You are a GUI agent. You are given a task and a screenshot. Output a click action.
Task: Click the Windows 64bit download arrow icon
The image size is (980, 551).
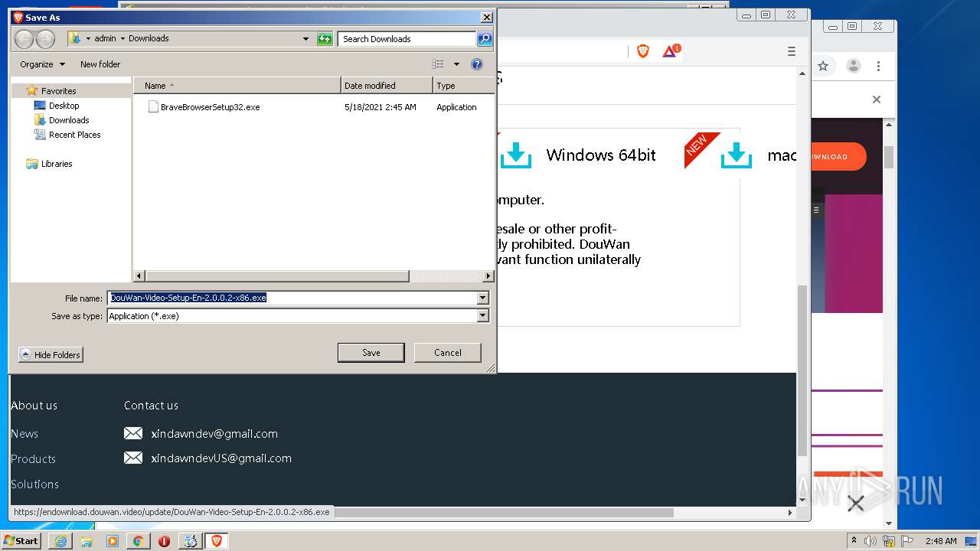click(516, 155)
